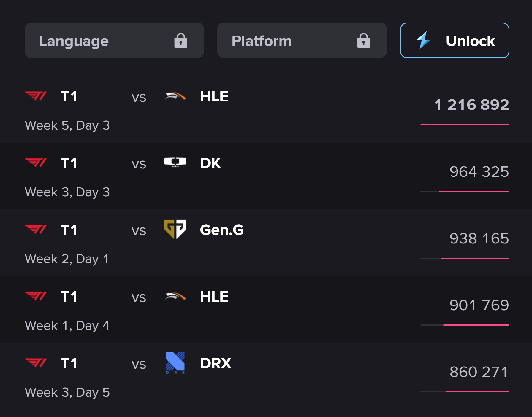532x417 pixels.
Task: Click the T1 name in Week 1, Day 4 row
Action: (x=69, y=297)
